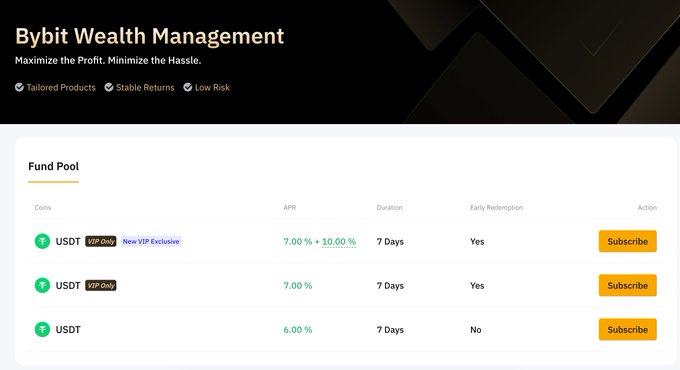
Task: Click the 7.00 % APR in the second USDT row
Action: (x=298, y=286)
